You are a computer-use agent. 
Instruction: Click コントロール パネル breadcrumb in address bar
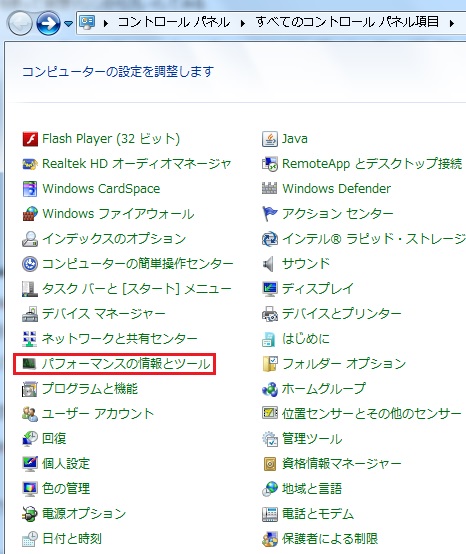pos(174,22)
